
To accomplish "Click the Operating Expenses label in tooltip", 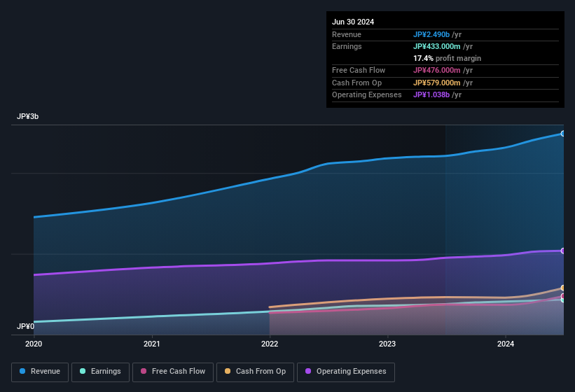I will coord(367,95).
